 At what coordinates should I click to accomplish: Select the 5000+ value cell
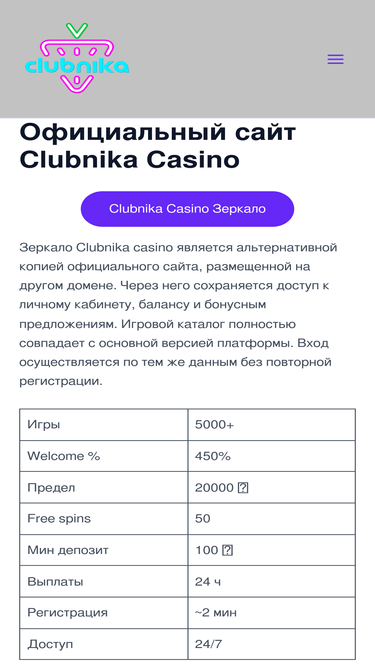point(271,425)
